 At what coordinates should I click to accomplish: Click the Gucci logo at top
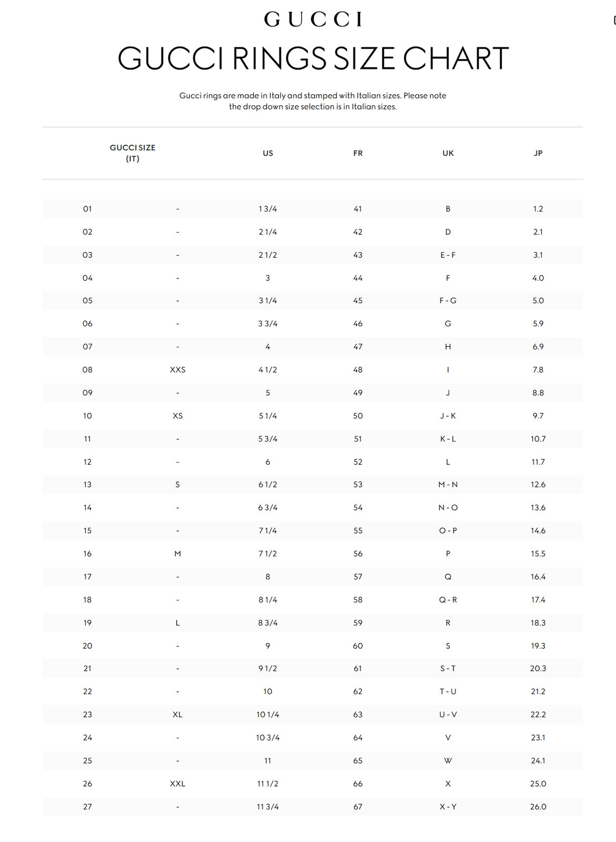312,19
